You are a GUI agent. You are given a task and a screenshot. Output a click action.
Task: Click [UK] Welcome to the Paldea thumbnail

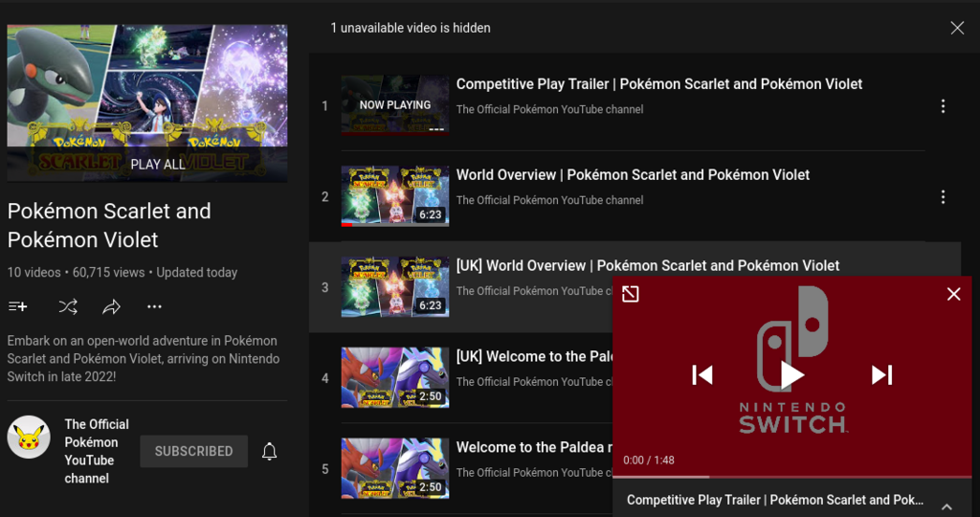coord(395,377)
